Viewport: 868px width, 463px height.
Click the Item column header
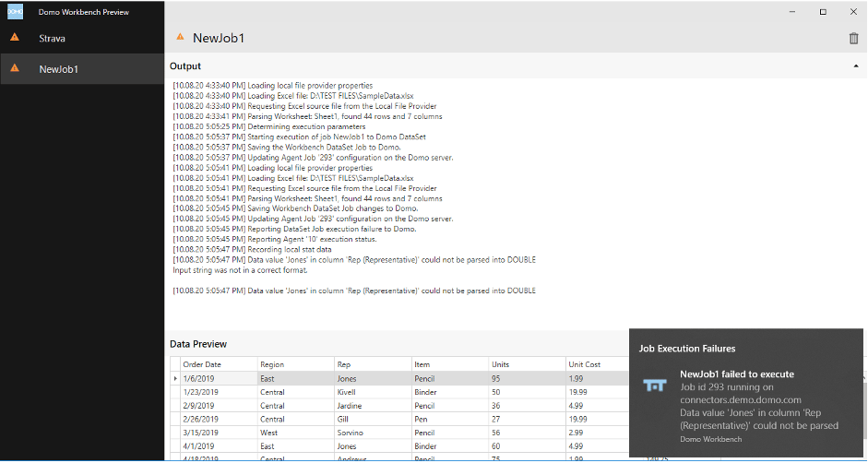coord(450,364)
